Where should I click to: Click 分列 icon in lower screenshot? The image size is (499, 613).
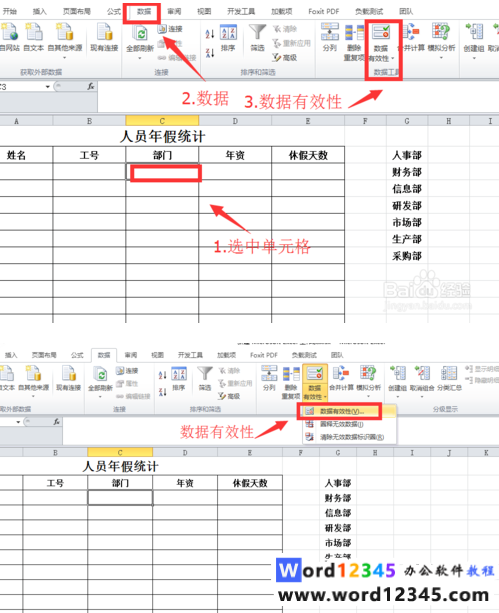(269, 373)
